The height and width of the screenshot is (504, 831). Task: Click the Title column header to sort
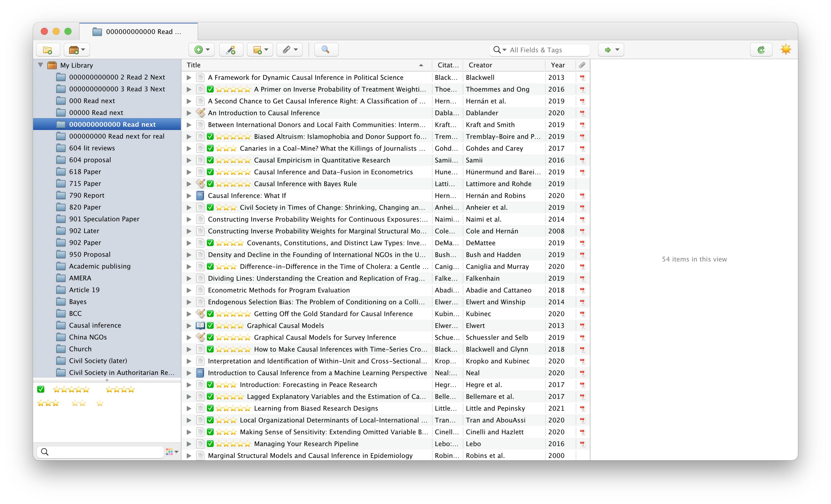[306, 65]
